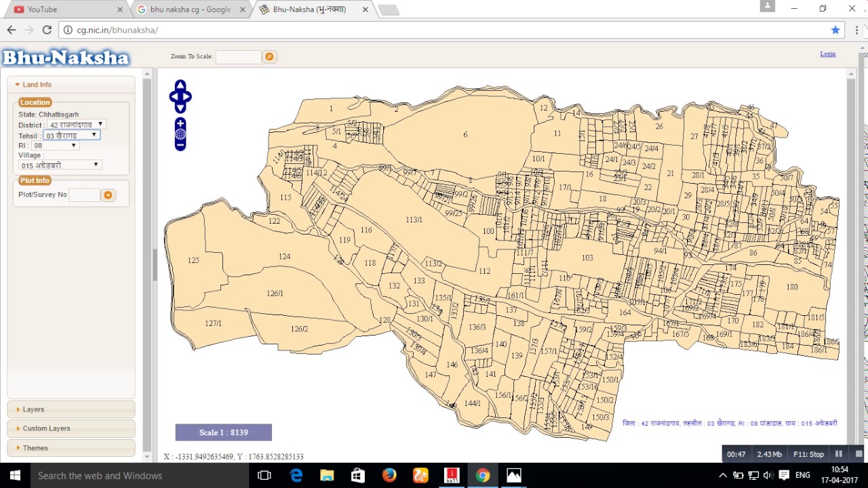Reset map to full extent globe icon
The image size is (868, 488).
(x=180, y=134)
